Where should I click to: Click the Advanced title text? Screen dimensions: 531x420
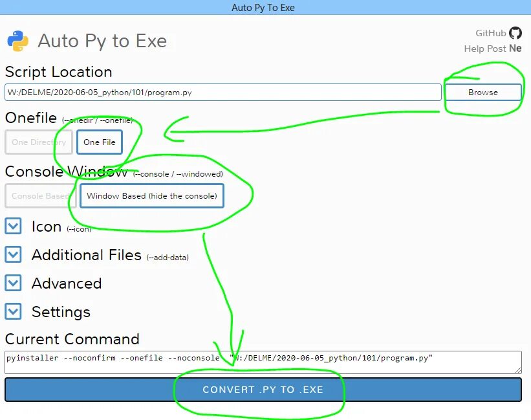coord(67,283)
